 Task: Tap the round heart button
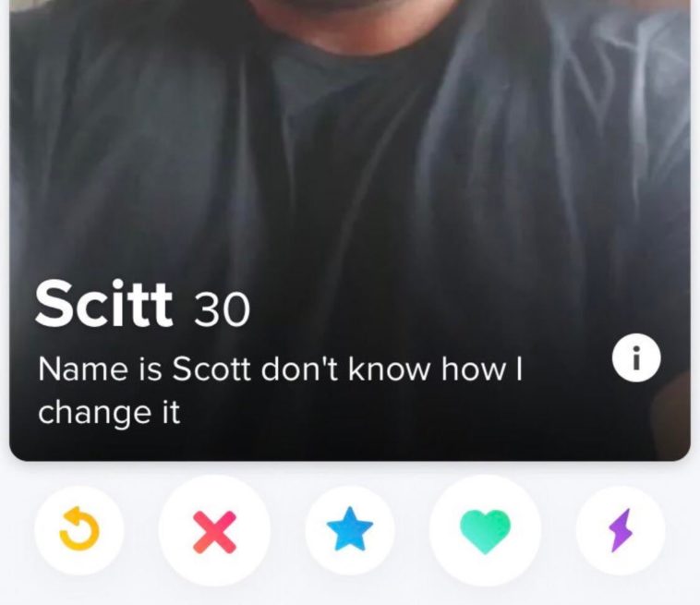485,530
